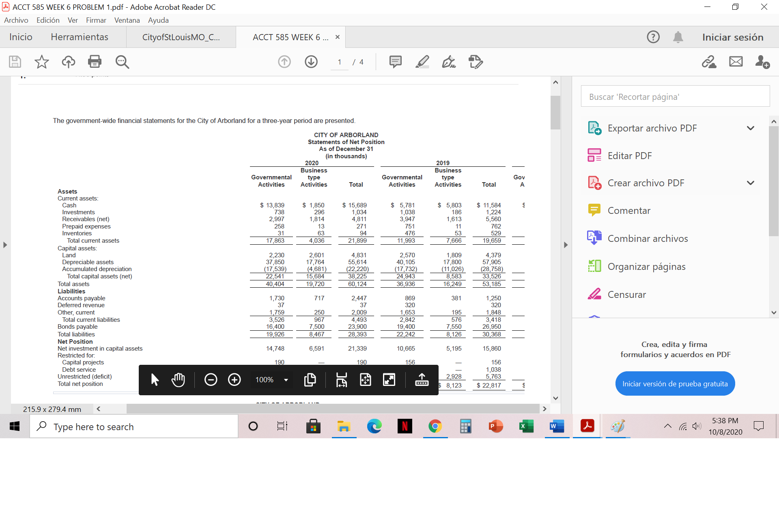Open the Edición menu
Image resolution: width=779 pixels, height=532 pixels.
tap(47, 20)
